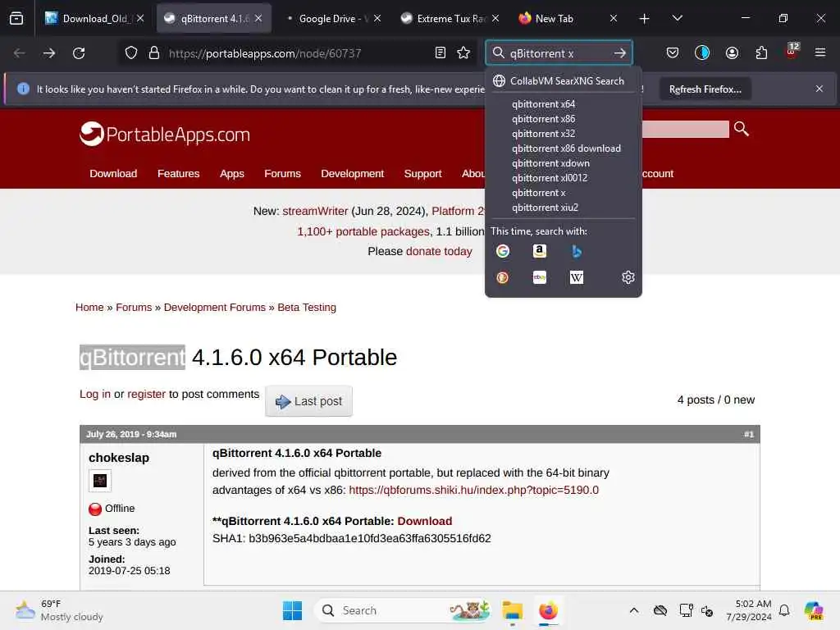Click the back navigation arrow

(20, 53)
